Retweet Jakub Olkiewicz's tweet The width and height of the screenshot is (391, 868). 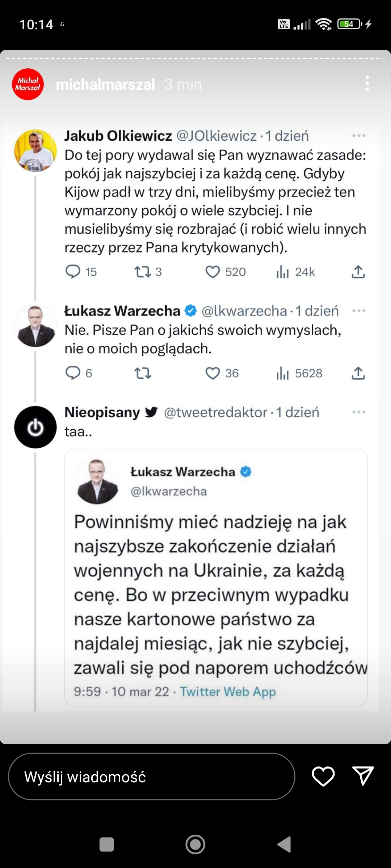[143, 272]
